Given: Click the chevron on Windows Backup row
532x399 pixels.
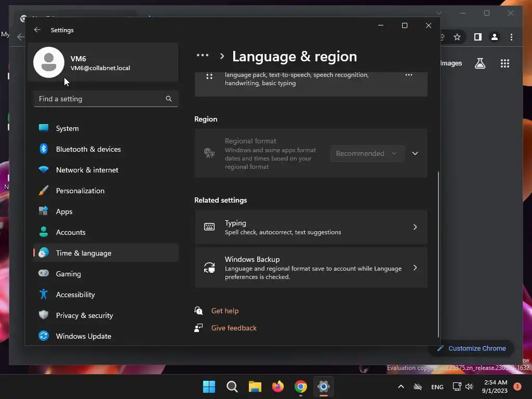Looking at the screenshot, I should click(x=415, y=268).
